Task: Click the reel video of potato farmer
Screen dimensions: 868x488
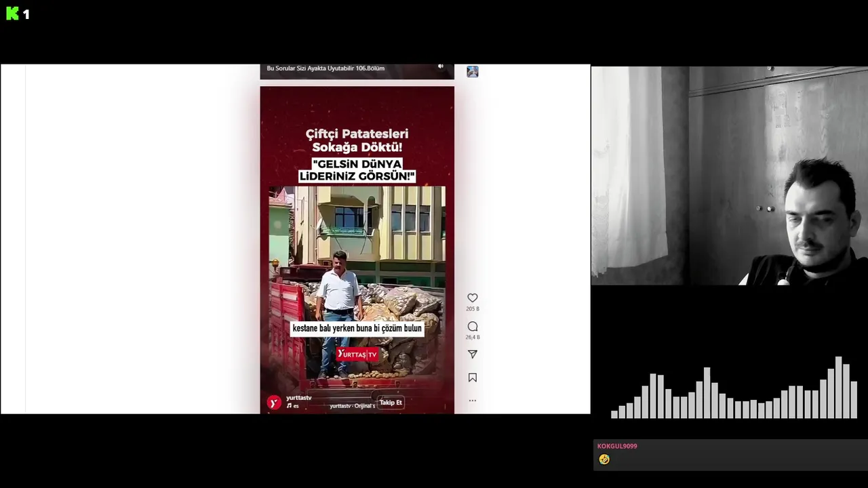Action: (x=357, y=249)
